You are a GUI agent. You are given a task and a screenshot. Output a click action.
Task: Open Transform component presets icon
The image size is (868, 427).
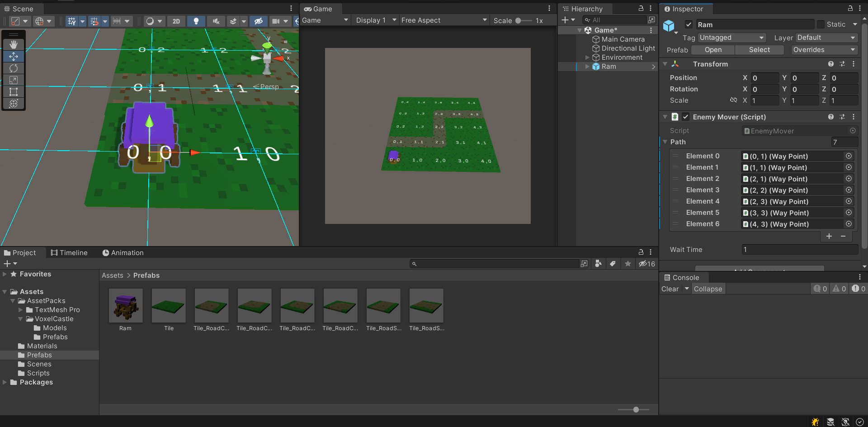[842, 64]
